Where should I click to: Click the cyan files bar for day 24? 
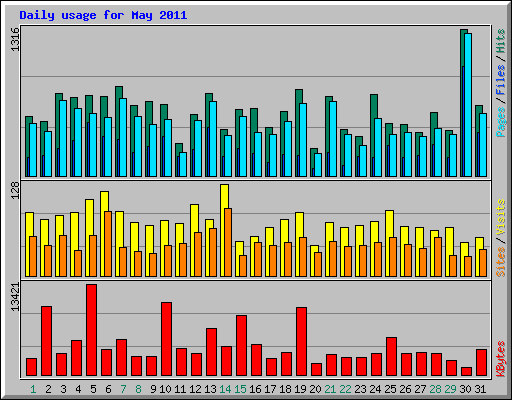coord(378,147)
